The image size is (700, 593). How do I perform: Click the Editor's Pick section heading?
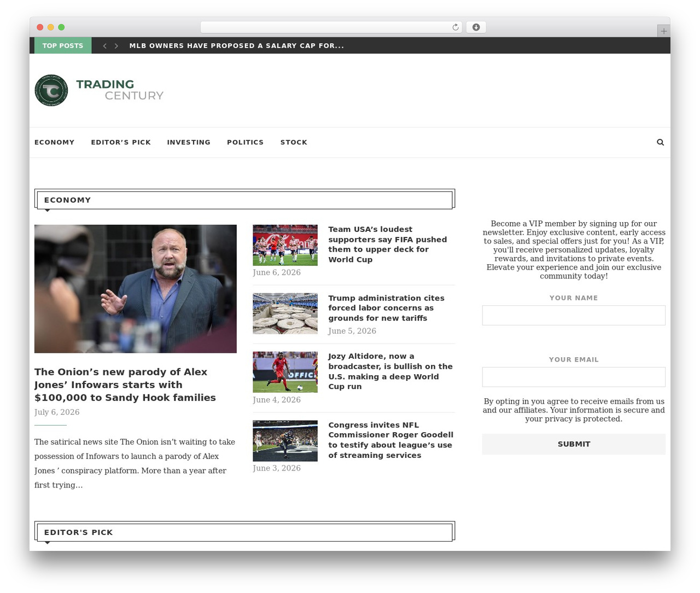click(78, 532)
